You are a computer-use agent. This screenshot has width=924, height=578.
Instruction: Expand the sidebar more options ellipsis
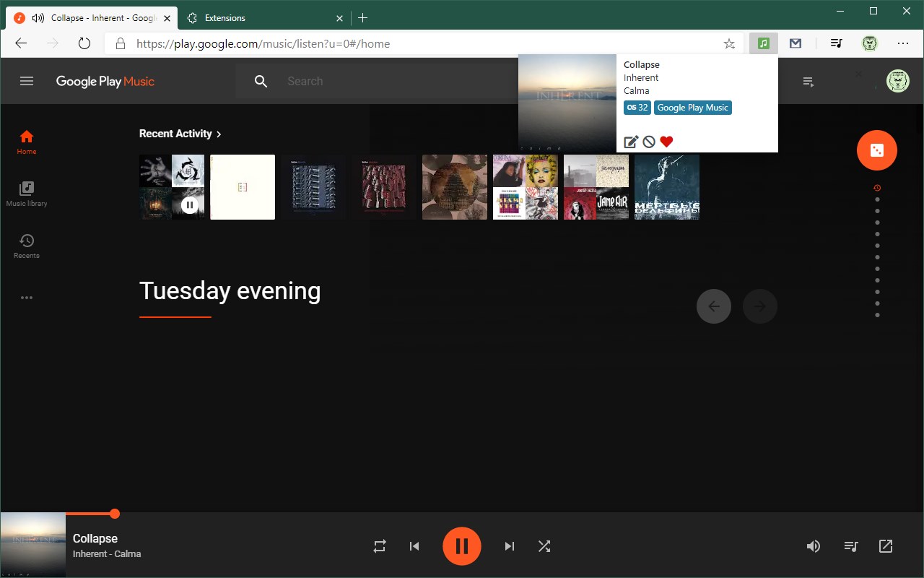tap(27, 298)
